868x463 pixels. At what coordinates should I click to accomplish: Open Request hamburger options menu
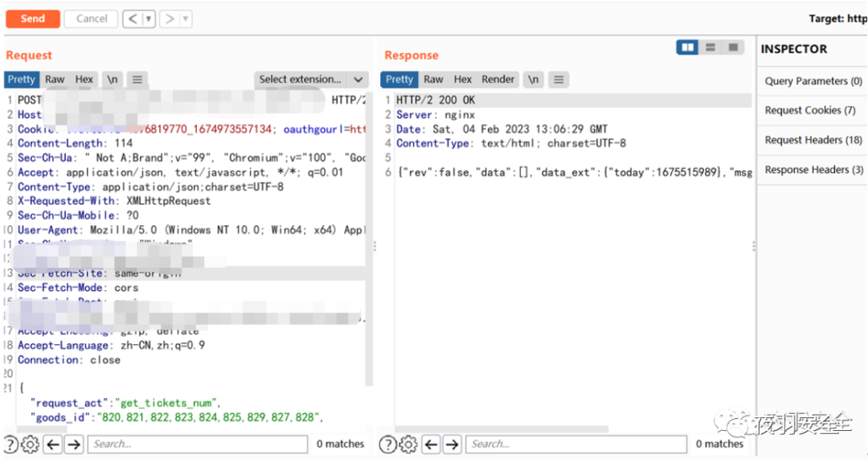pyautogui.click(x=137, y=80)
